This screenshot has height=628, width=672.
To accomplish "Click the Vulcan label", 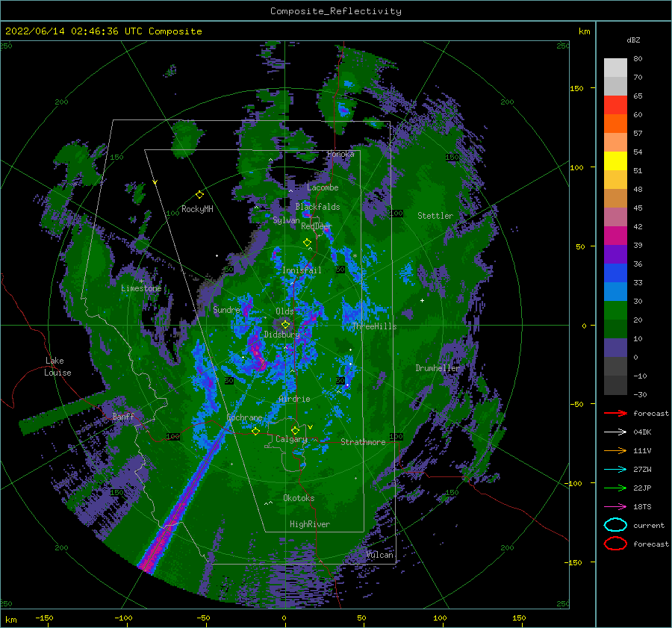I will tap(380, 555).
